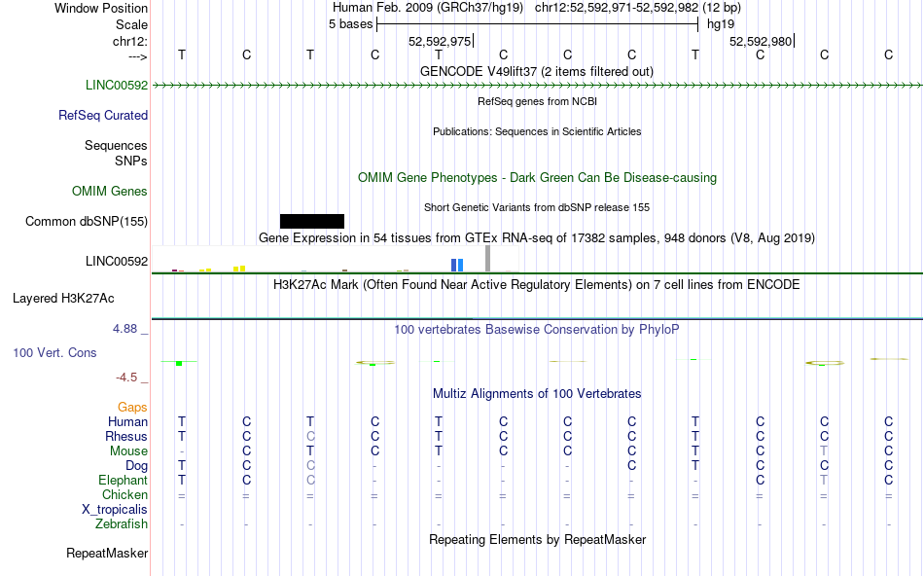Image resolution: width=924 pixels, height=576 pixels.
Task: Click the SNPs track label
Action: coord(131,161)
